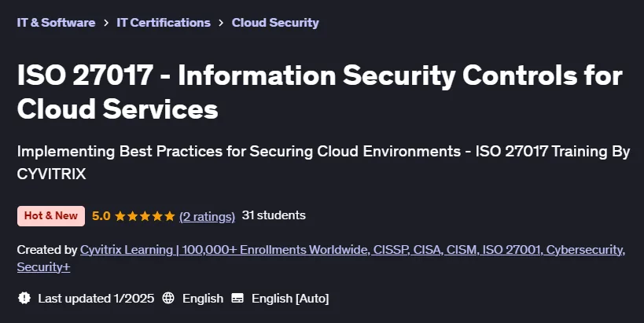
Task: Click the last updated alert badge icon
Action: [24, 298]
